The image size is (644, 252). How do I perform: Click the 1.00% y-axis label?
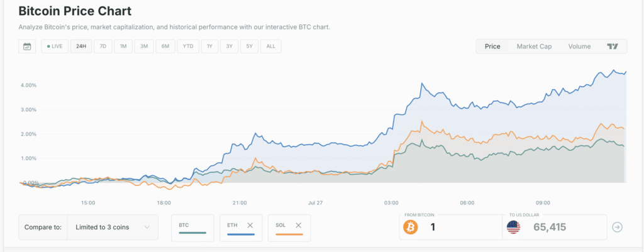click(x=28, y=158)
